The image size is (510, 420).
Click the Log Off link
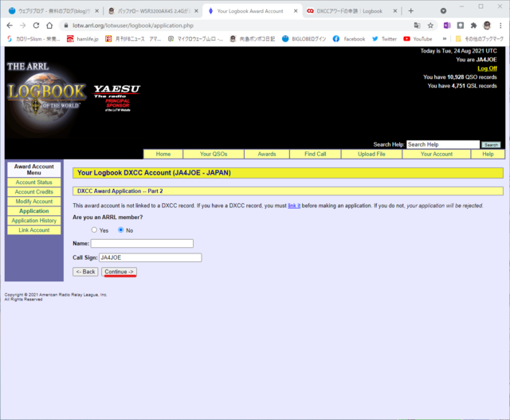487,69
